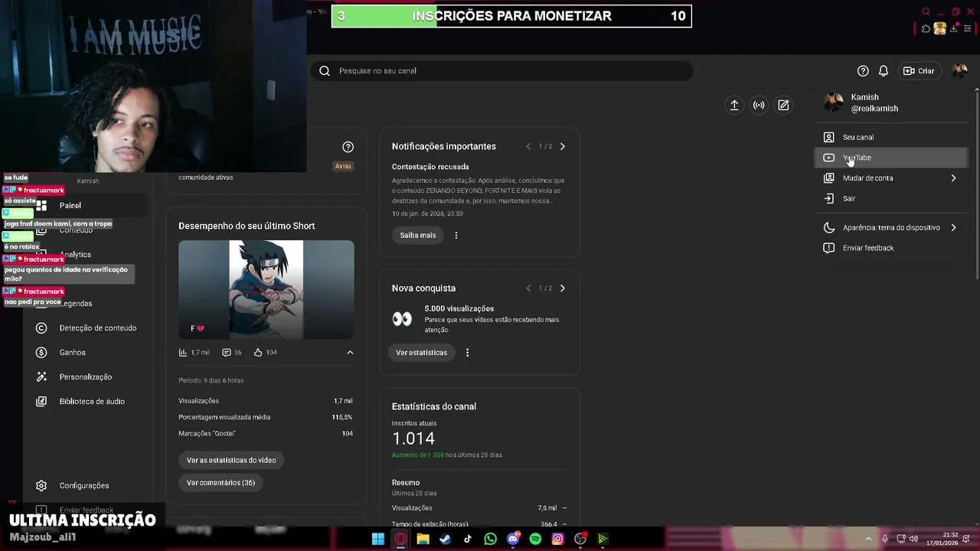Go to previous Nova conquista card

pyautogui.click(x=528, y=289)
